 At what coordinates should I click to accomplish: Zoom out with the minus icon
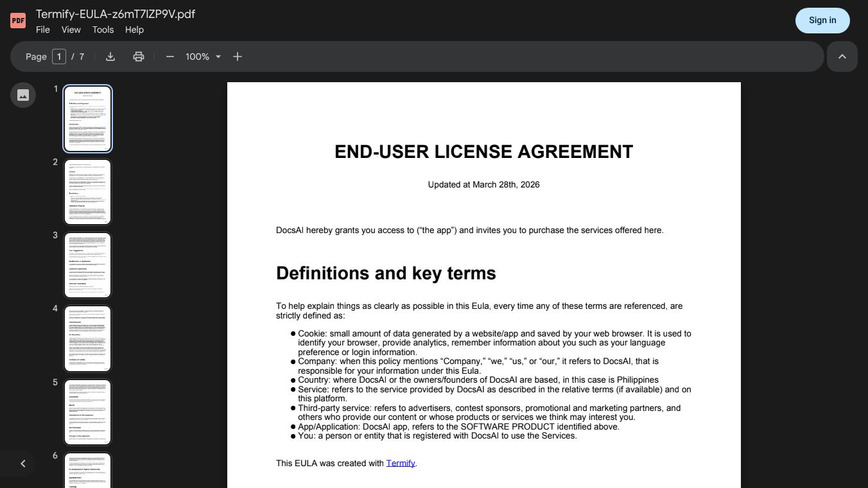170,57
